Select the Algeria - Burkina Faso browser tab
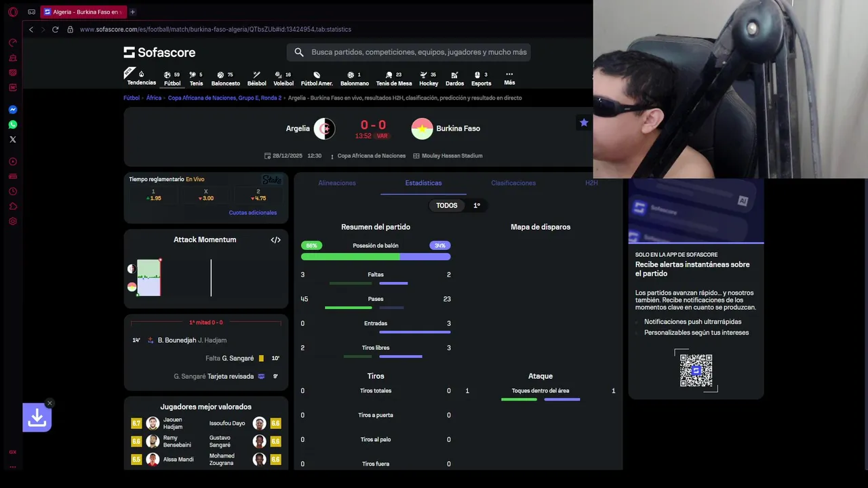 (x=83, y=12)
